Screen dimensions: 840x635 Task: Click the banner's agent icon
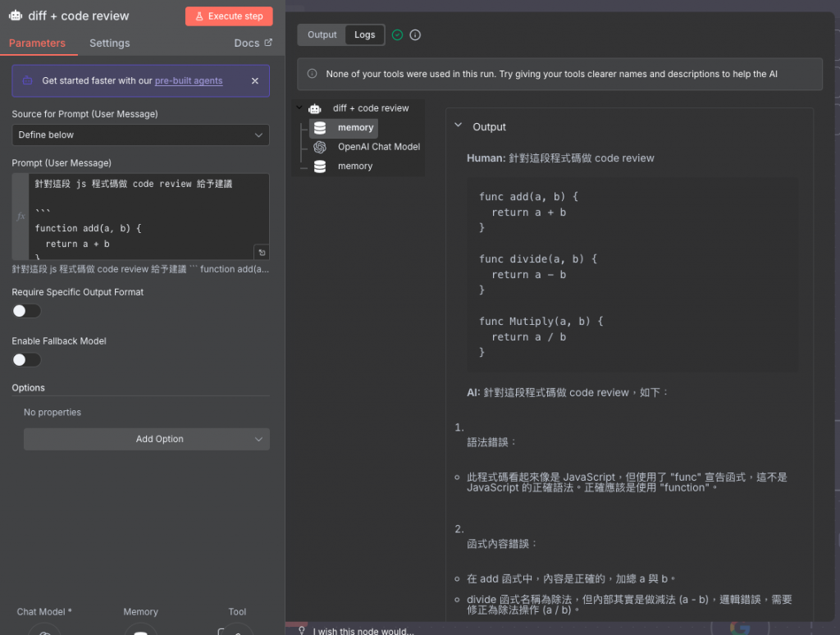pos(27,80)
